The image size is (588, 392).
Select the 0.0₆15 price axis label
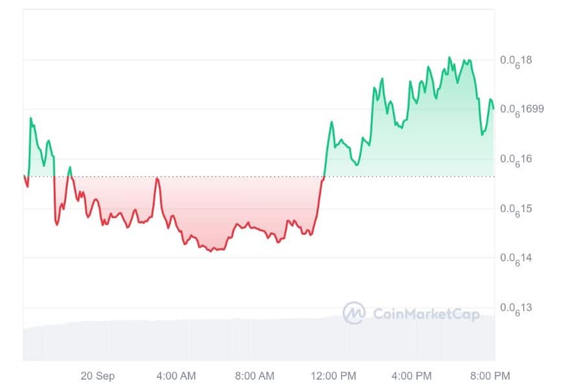pos(516,209)
